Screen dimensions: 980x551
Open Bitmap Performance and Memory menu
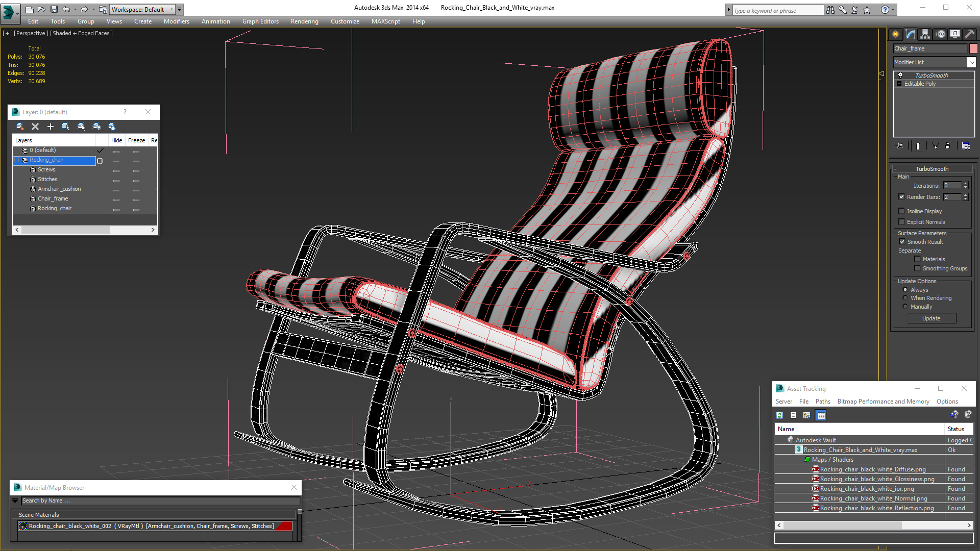pyautogui.click(x=883, y=402)
